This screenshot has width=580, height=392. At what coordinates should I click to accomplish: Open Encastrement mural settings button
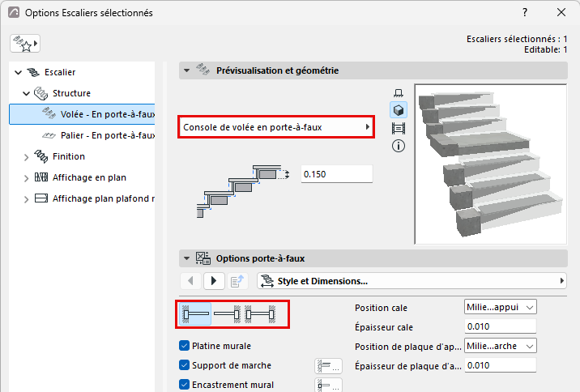[x=328, y=385]
